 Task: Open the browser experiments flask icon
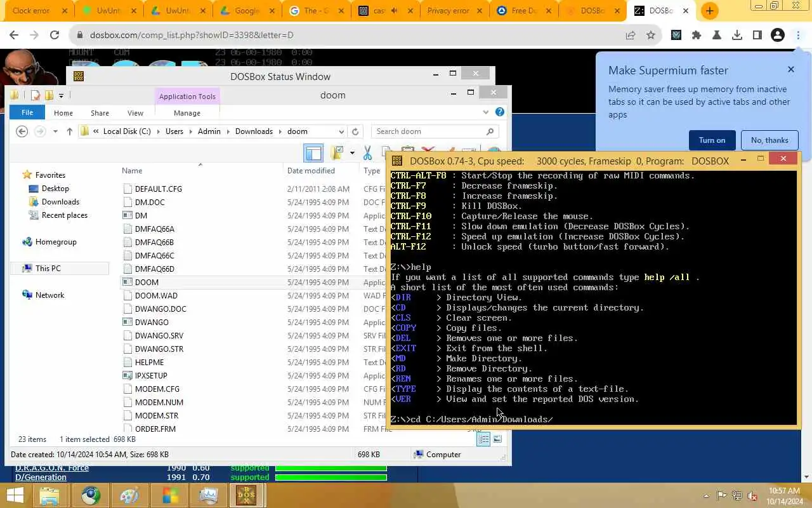pos(717,36)
